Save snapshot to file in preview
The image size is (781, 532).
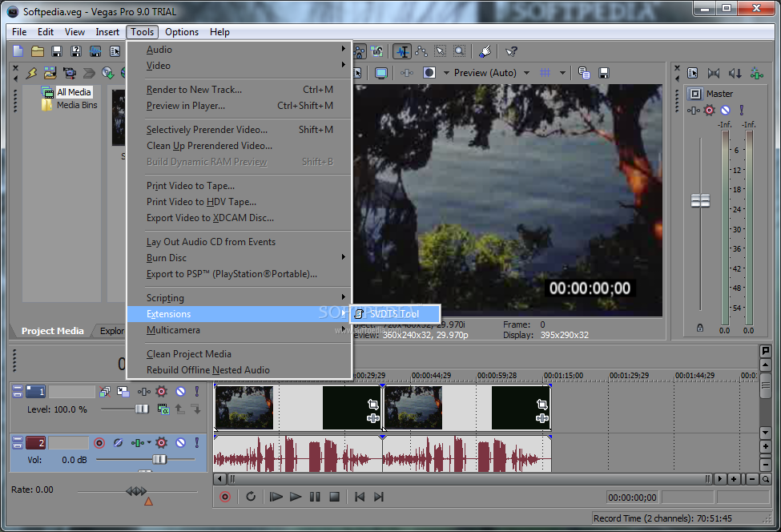click(604, 73)
